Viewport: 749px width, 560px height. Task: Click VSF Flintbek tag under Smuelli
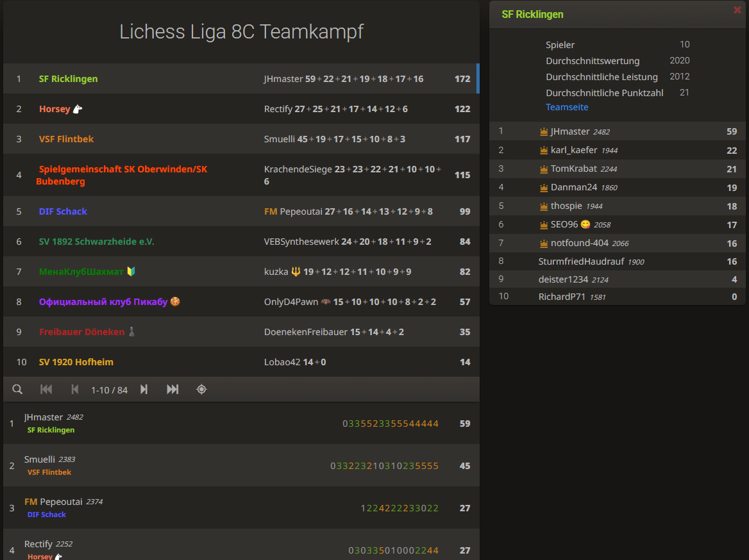[49, 472]
